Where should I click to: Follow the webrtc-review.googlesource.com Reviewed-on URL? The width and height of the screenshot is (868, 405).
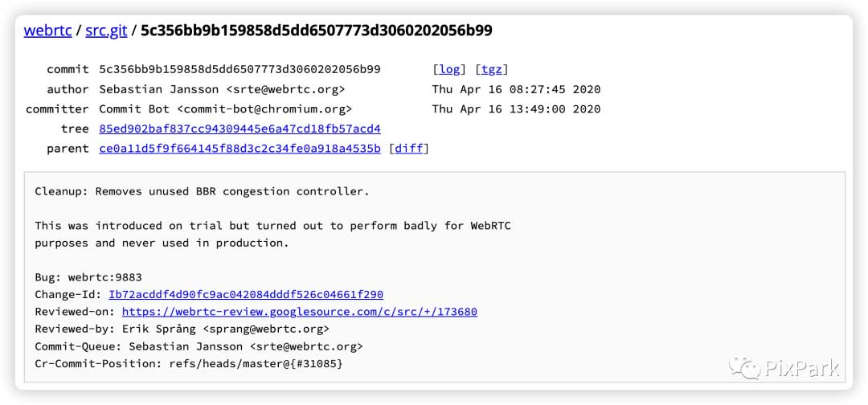[299, 312]
